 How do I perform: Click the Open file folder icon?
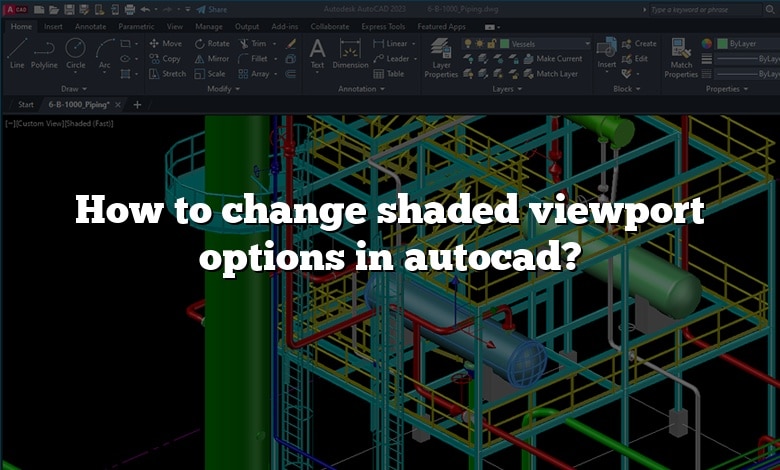click(54, 9)
